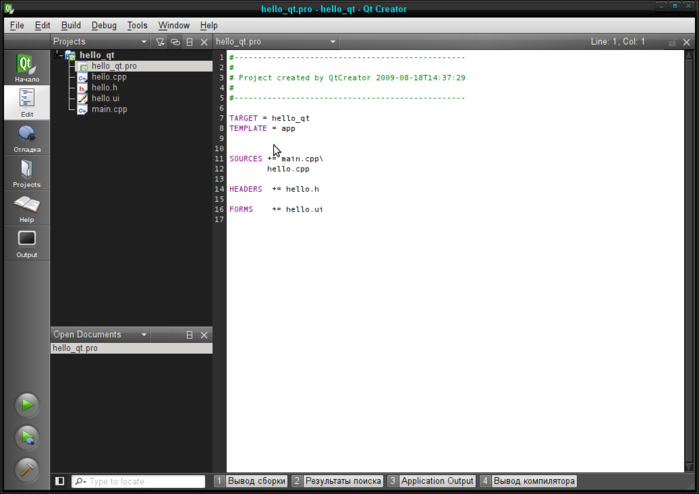Select hello.cpp in the project tree

pyautogui.click(x=109, y=77)
